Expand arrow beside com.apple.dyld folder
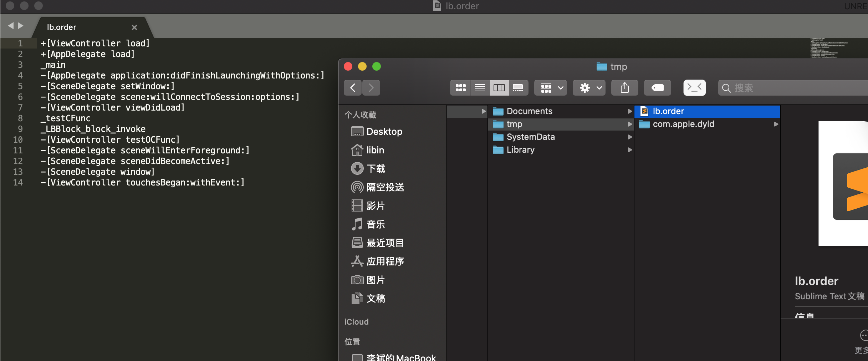The image size is (868, 361). click(776, 124)
